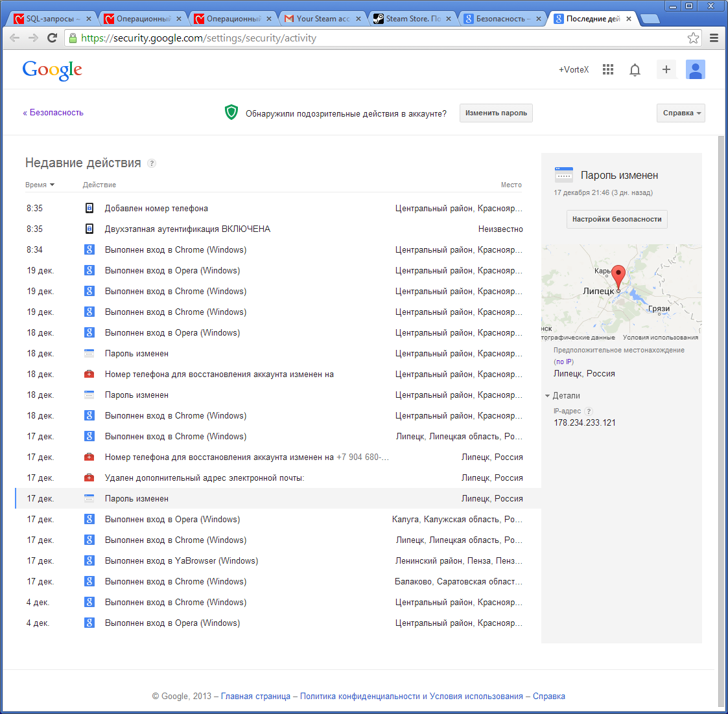Click the Настройки безопасности button
The height and width of the screenshot is (714, 728).
[x=616, y=219]
